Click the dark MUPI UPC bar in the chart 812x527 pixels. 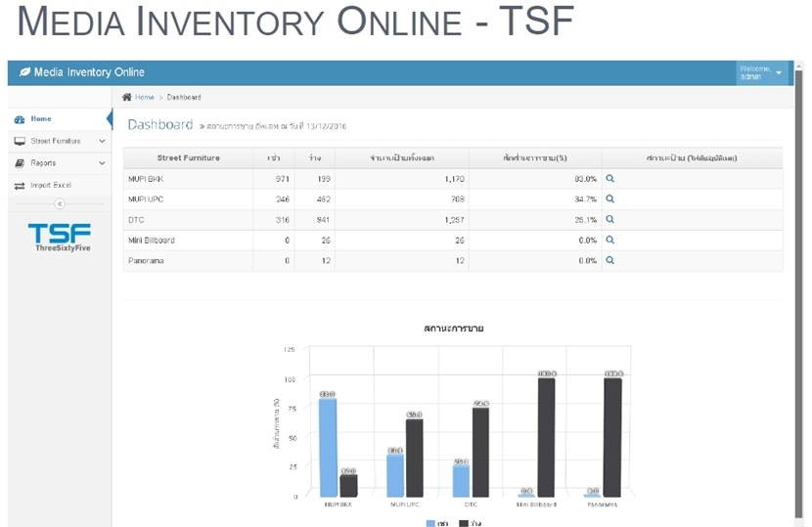[x=414, y=459]
